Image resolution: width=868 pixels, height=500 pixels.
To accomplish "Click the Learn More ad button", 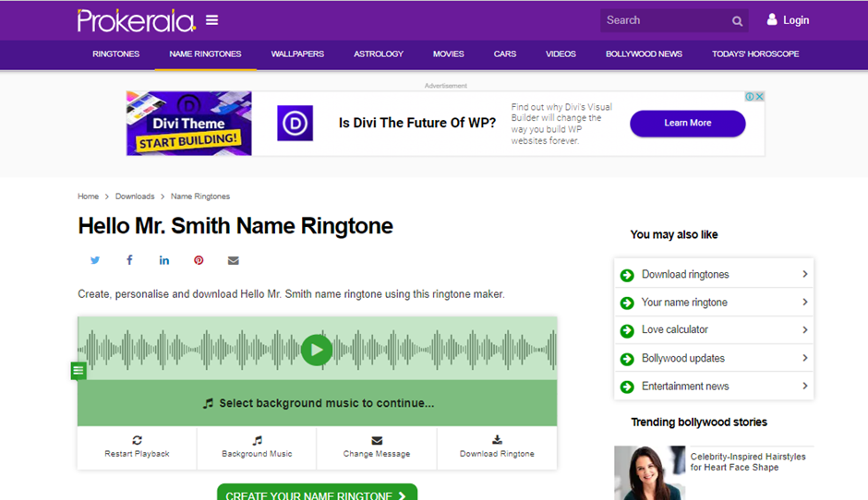I will coord(688,124).
